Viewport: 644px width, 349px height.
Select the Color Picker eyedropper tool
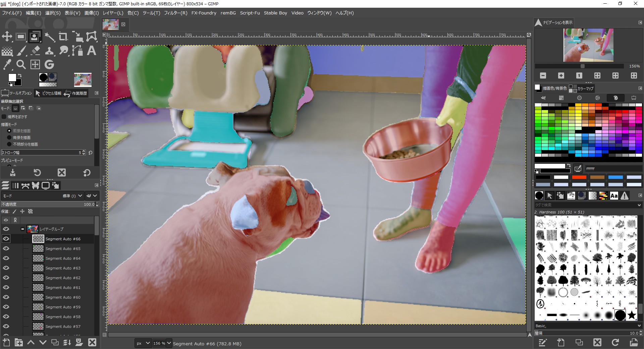coord(7,64)
